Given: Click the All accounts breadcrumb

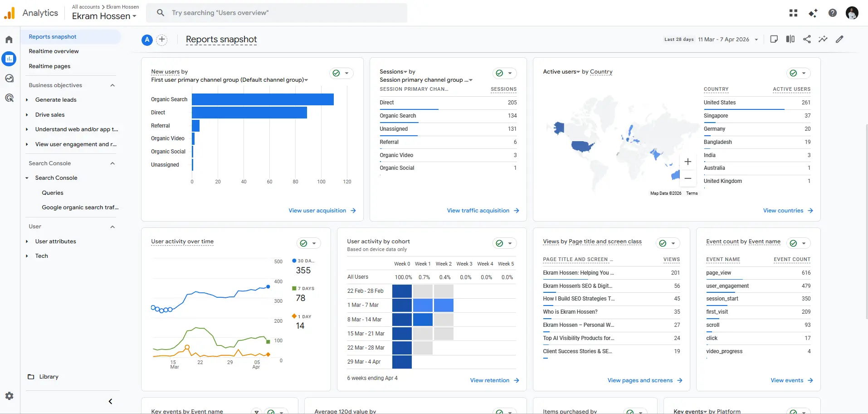Looking at the screenshot, I should pyautogui.click(x=86, y=7).
